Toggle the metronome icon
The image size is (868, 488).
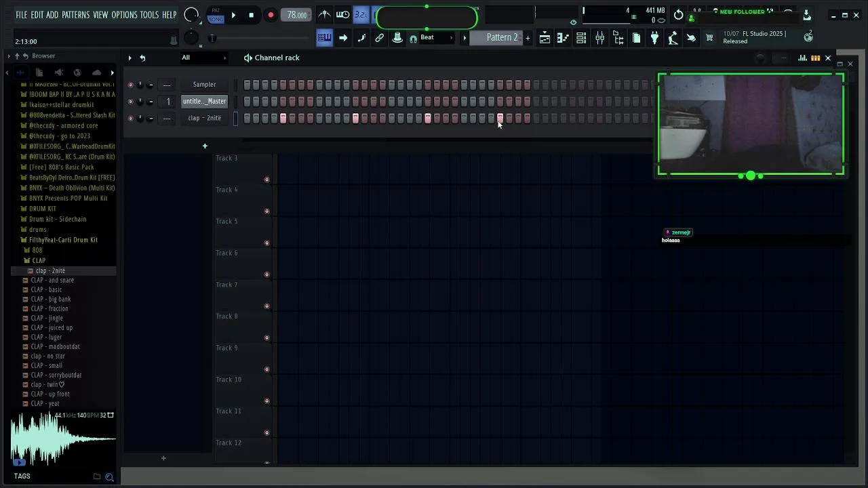pyautogui.click(x=325, y=15)
